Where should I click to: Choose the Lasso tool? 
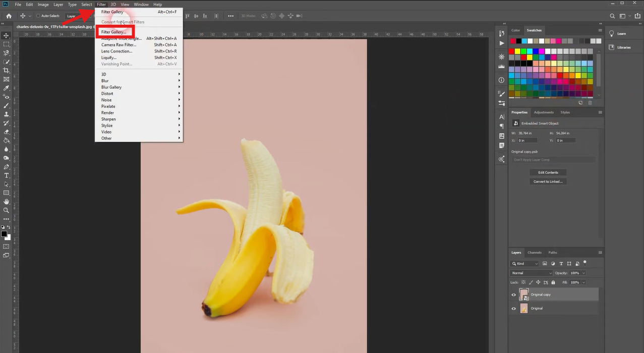point(7,53)
